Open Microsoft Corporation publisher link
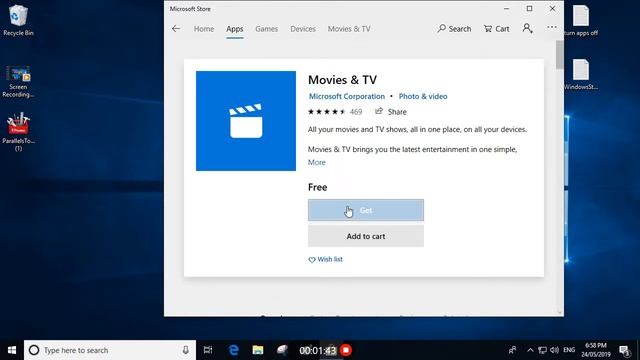The width and height of the screenshot is (640, 360). pos(347,96)
